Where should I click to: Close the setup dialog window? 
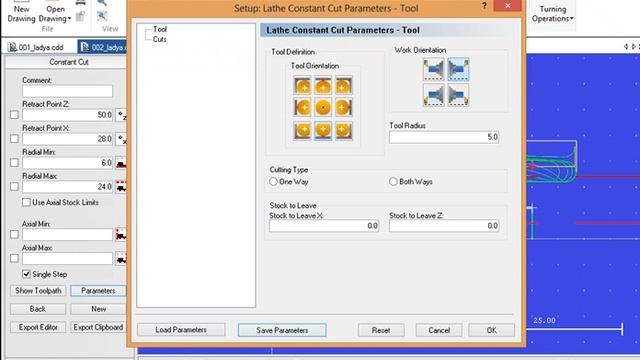507,5
